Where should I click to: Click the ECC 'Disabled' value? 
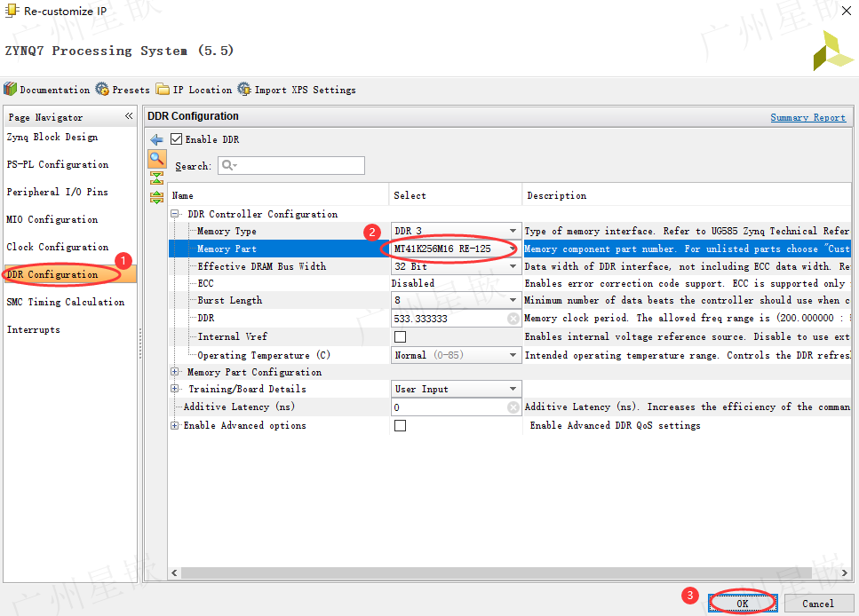click(413, 283)
